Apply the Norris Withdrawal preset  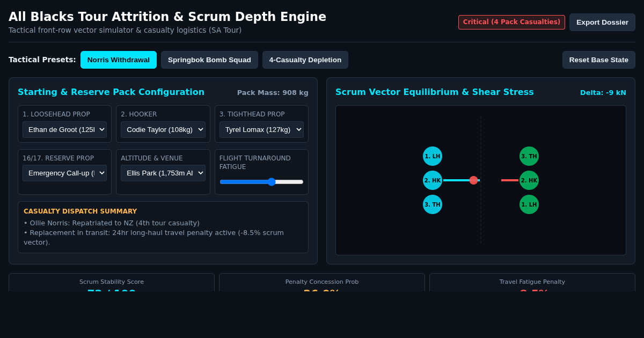click(x=119, y=60)
